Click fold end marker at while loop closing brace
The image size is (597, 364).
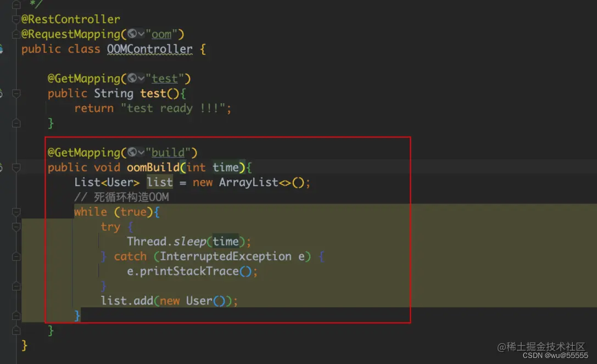coord(16,316)
